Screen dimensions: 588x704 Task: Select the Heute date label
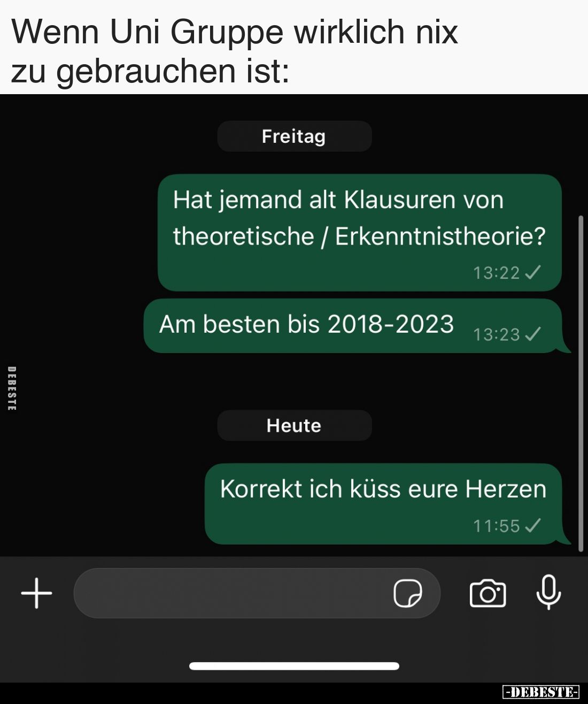pos(294,426)
